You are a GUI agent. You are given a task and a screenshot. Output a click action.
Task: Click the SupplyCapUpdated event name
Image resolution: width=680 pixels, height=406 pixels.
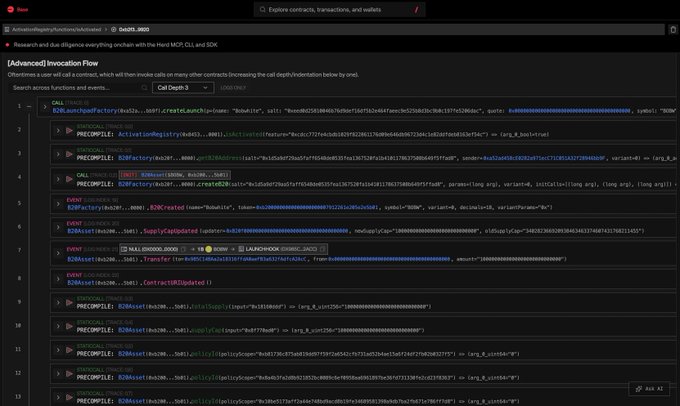[x=170, y=231]
